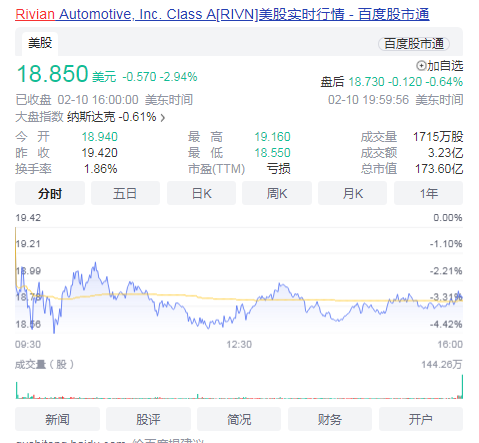Click the 百度股市通 badge button

(x=414, y=44)
